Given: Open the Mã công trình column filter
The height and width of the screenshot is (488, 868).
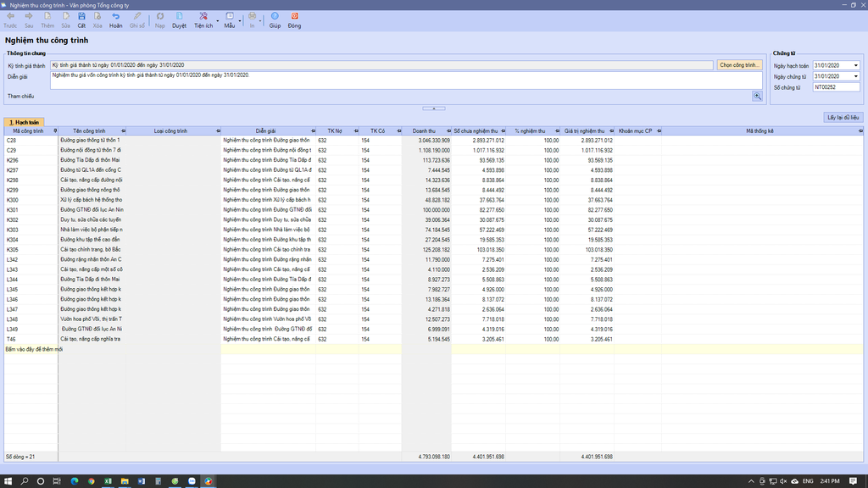Looking at the screenshot, I should click(55, 131).
